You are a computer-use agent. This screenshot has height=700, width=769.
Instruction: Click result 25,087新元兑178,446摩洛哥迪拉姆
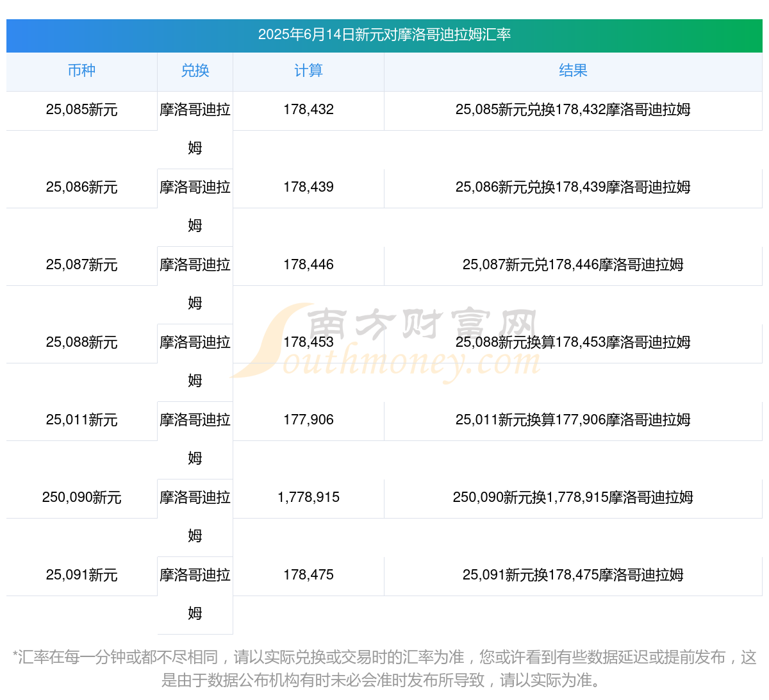[573, 265]
